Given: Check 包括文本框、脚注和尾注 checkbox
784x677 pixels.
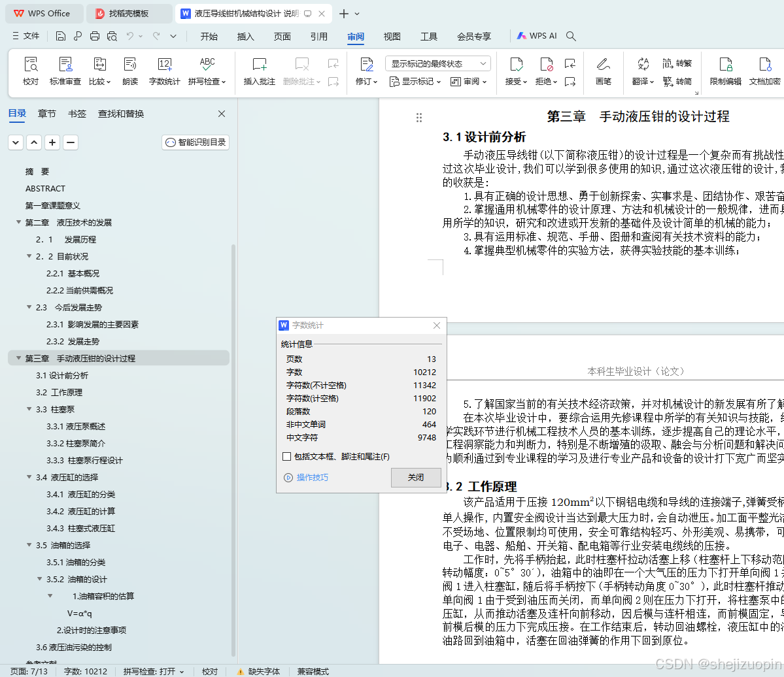Looking at the screenshot, I should (286, 456).
